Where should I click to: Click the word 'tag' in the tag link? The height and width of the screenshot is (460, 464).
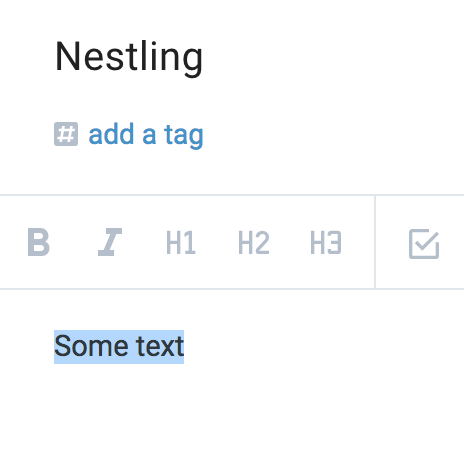click(x=184, y=136)
